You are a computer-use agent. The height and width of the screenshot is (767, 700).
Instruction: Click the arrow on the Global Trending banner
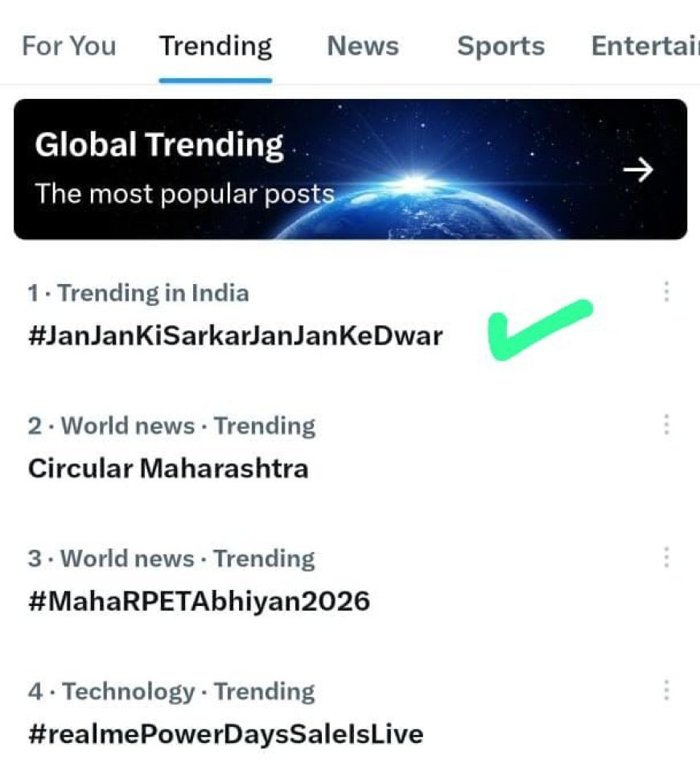point(640,170)
